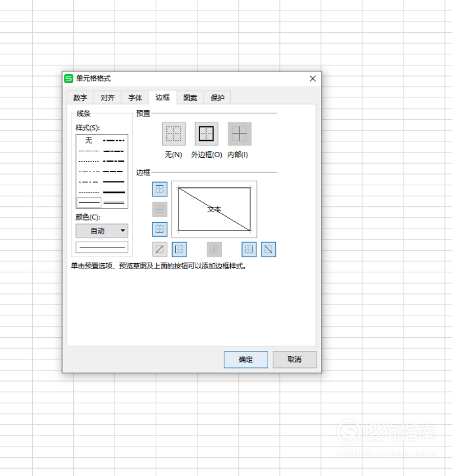The width and height of the screenshot is (452, 476).
Task: Open the 数字 (Number) tab
Action: click(80, 98)
